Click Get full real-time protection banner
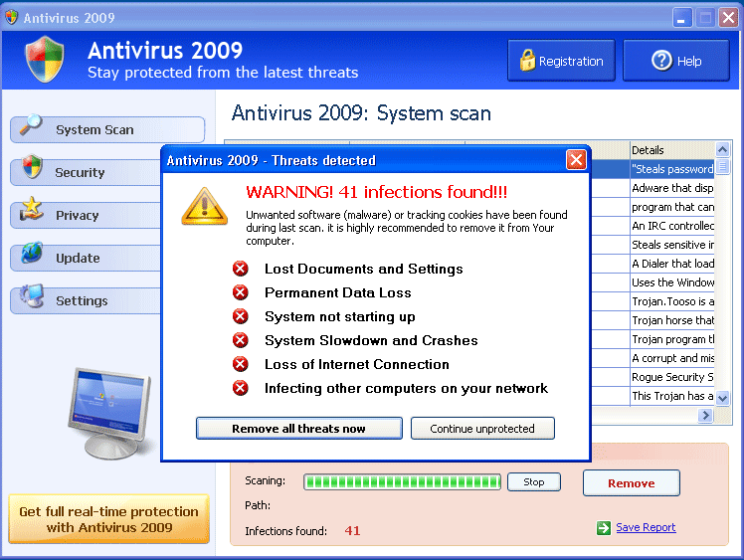The image size is (744, 560). [108, 519]
